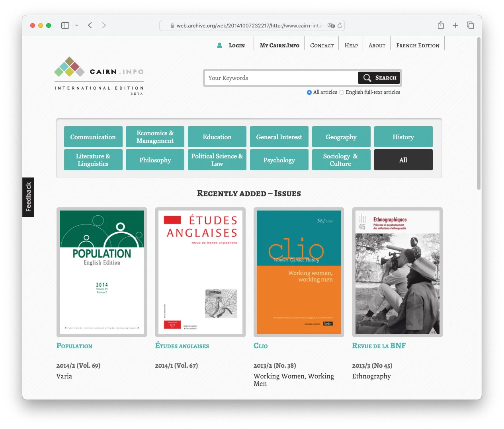Open the French Edition menu link

click(x=418, y=45)
